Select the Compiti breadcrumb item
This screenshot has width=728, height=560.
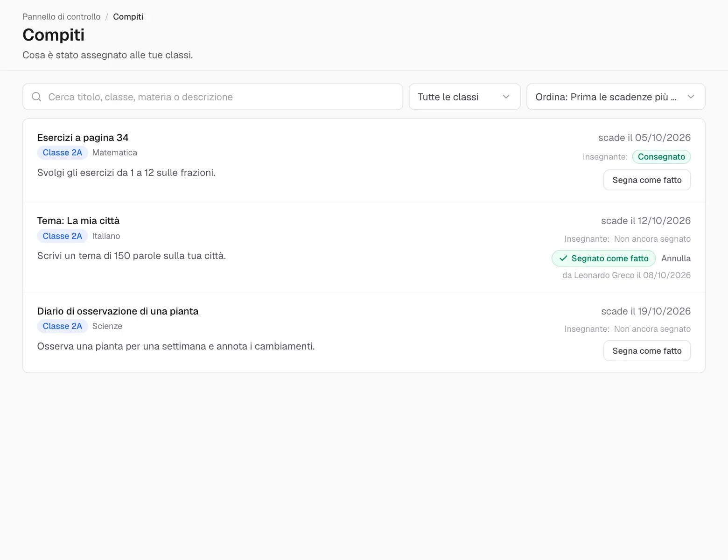click(128, 17)
